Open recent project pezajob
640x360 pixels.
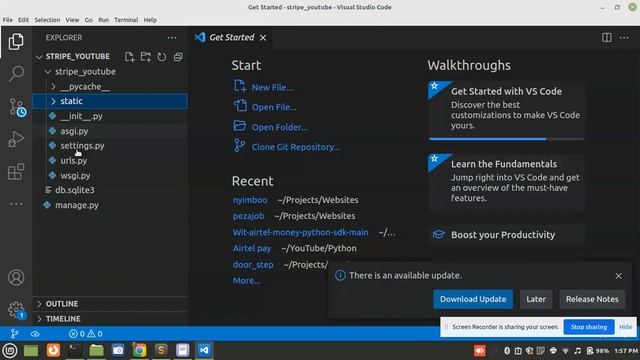click(248, 216)
